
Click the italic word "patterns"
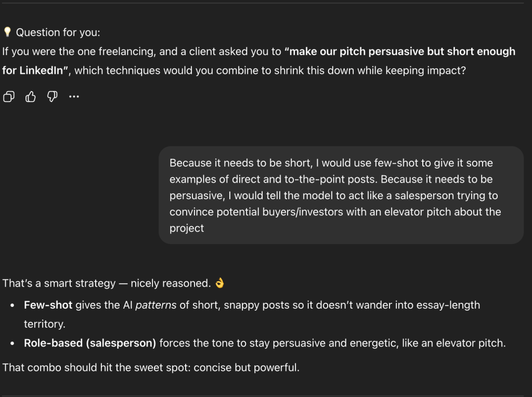156,305
